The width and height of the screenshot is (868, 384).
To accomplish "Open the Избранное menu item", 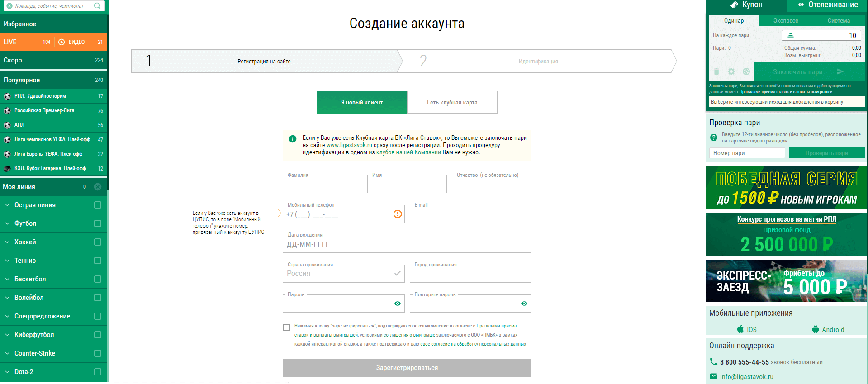I will 53,24.
